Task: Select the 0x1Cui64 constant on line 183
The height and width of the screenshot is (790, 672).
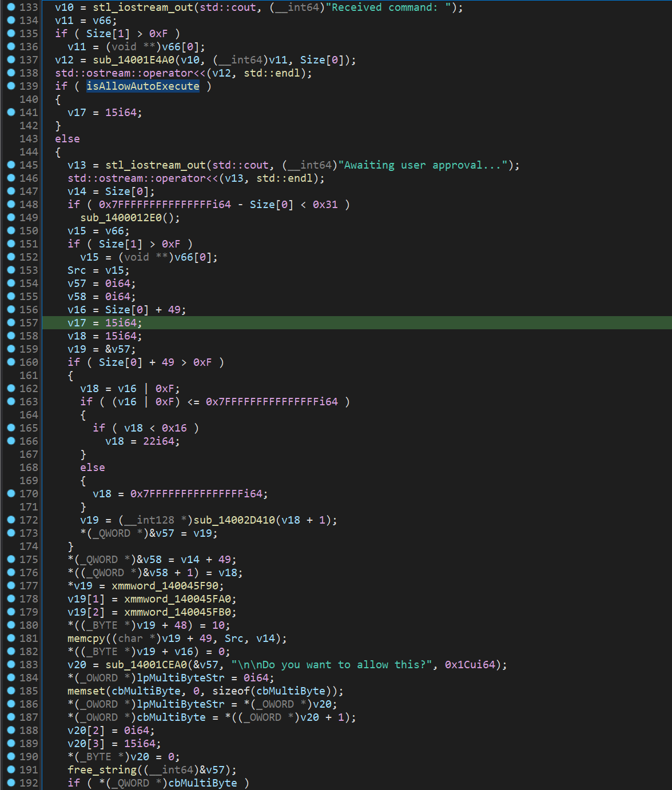Action: (470, 664)
